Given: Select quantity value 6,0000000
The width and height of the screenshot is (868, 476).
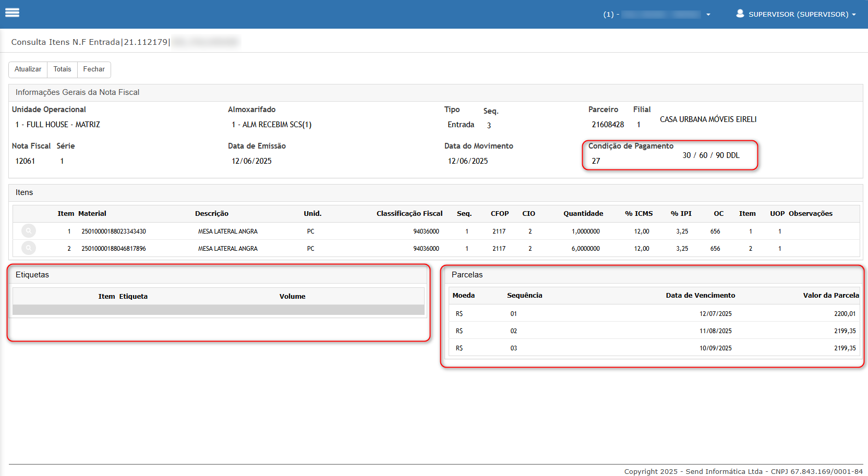Looking at the screenshot, I should pos(586,248).
